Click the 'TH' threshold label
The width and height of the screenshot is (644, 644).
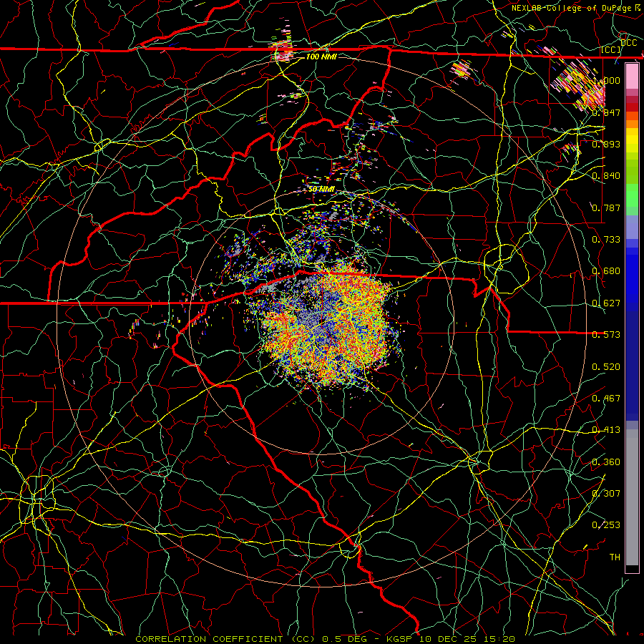(x=615, y=557)
